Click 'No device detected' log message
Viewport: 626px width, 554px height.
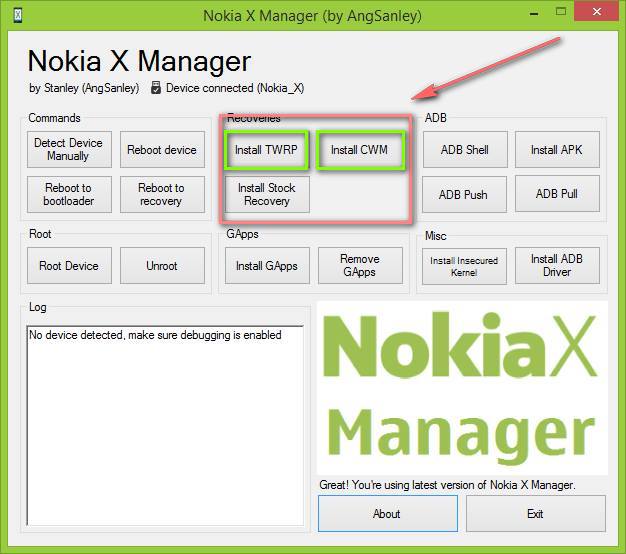(155, 335)
